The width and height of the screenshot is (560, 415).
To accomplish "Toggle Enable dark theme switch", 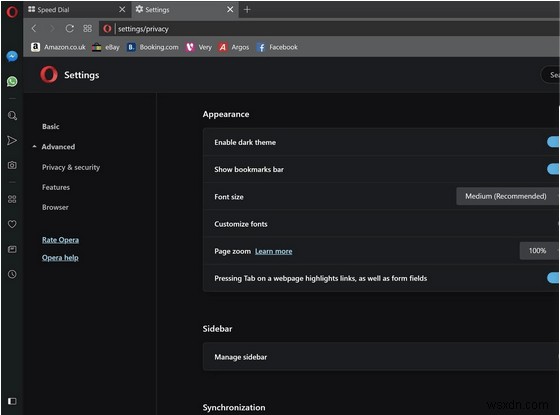I will (x=553, y=142).
